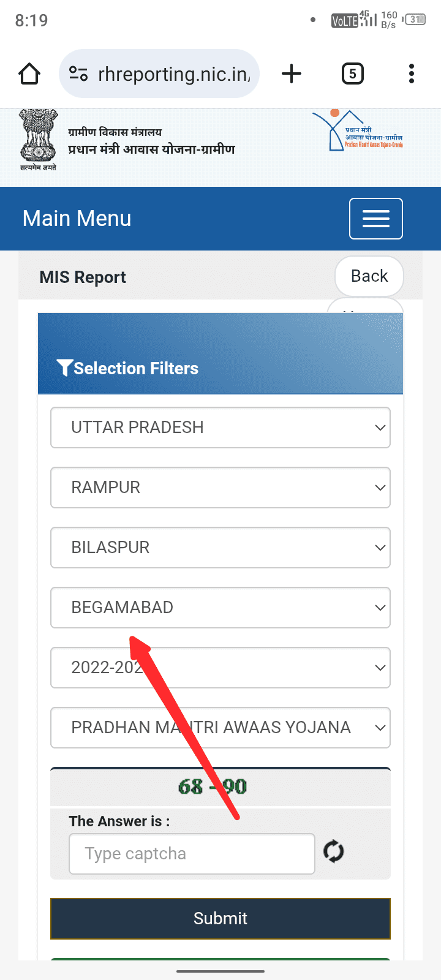The height and width of the screenshot is (980, 441).
Task: Open the UTTAR PRADESH state dropdown
Action: [x=221, y=428]
